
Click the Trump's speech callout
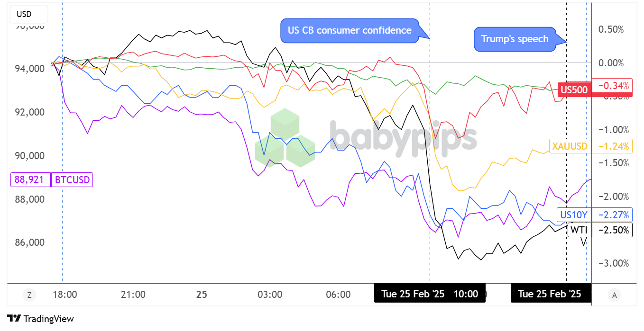(515, 39)
